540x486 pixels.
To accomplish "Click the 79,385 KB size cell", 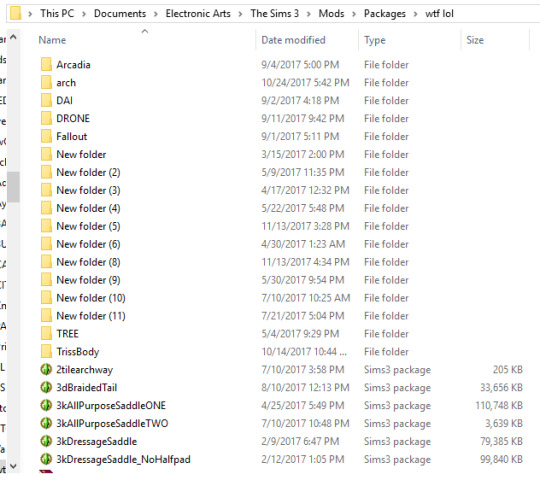I will click(501, 441).
